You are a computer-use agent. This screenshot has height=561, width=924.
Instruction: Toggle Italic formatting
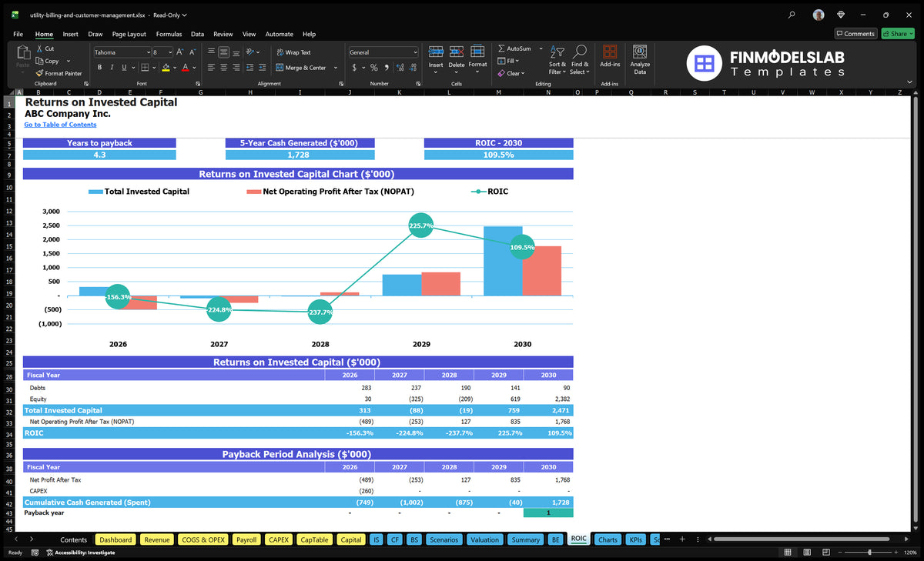tap(112, 68)
